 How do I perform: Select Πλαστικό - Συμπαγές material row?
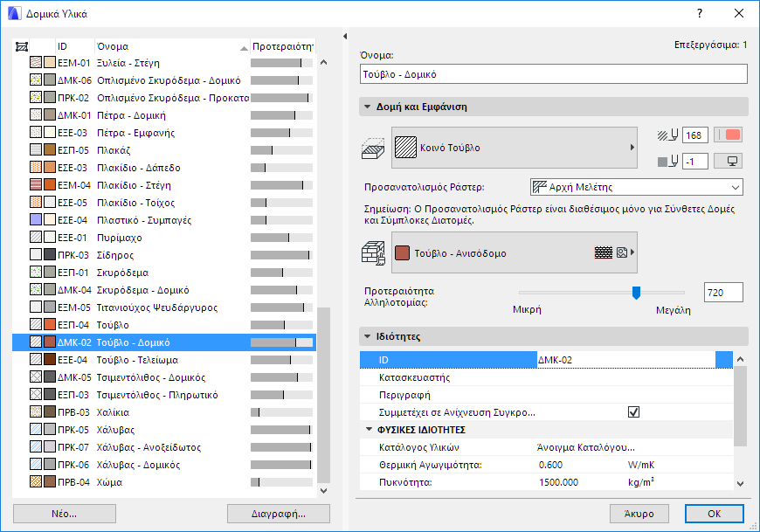(x=164, y=220)
